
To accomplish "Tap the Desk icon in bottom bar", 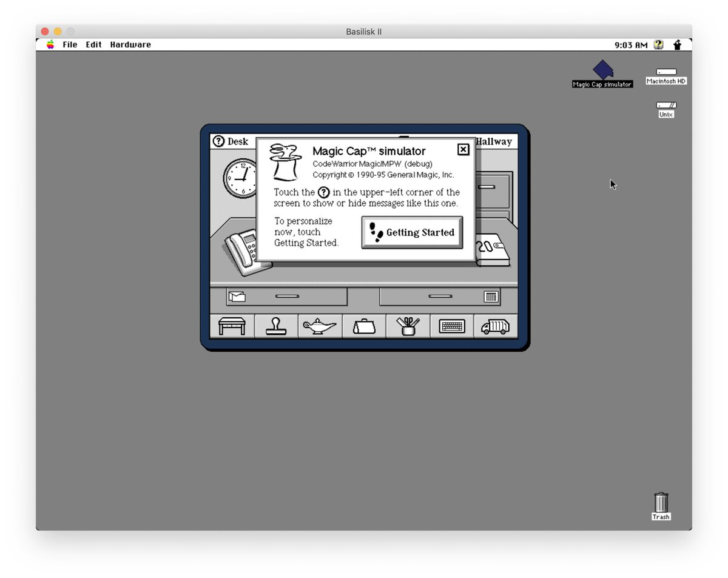I will tap(232, 326).
